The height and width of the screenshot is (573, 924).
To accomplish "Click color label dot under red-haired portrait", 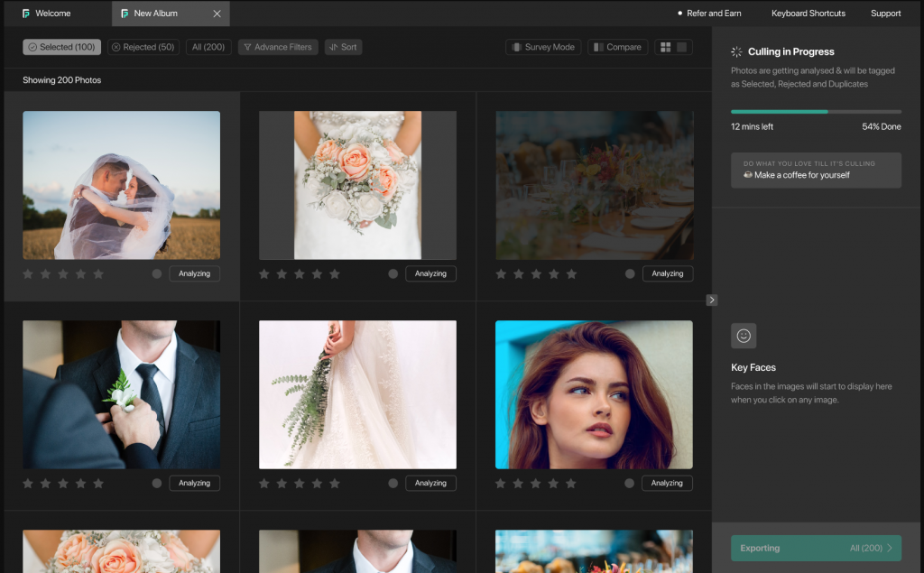I will pyautogui.click(x=629, y=483).
